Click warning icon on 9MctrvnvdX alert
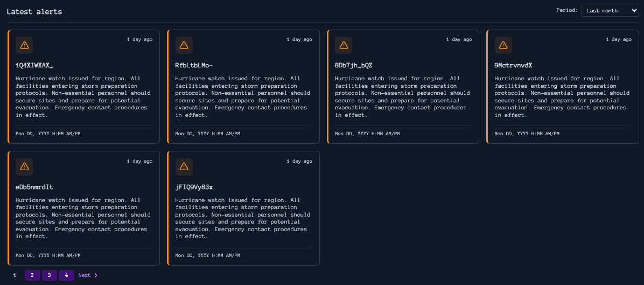 503,45
